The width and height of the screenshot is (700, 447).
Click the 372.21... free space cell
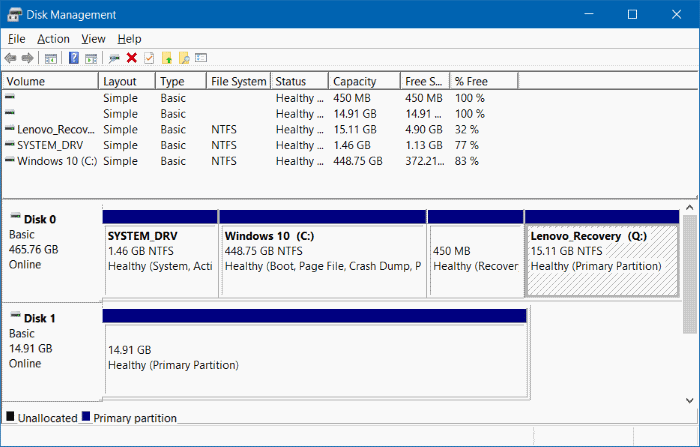tap(425, 161)
